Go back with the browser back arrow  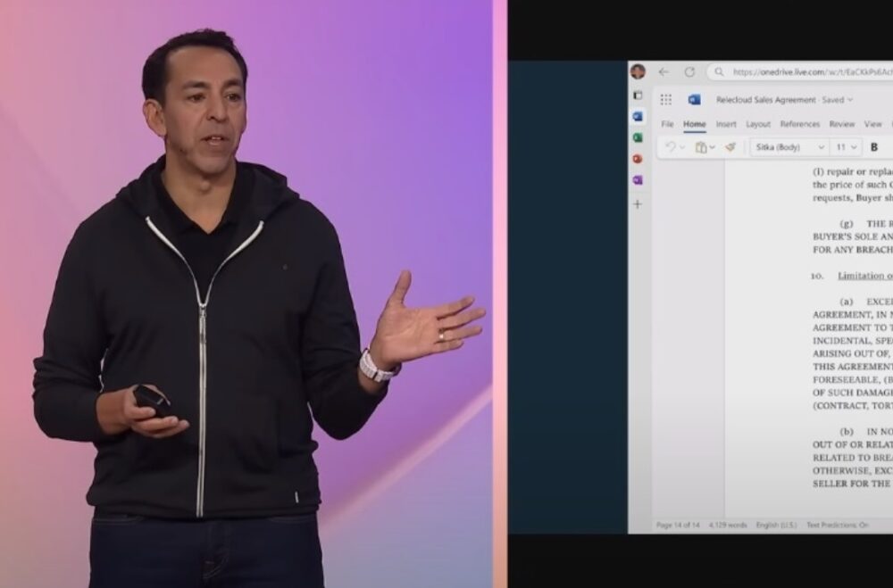[x=663, y=71]
